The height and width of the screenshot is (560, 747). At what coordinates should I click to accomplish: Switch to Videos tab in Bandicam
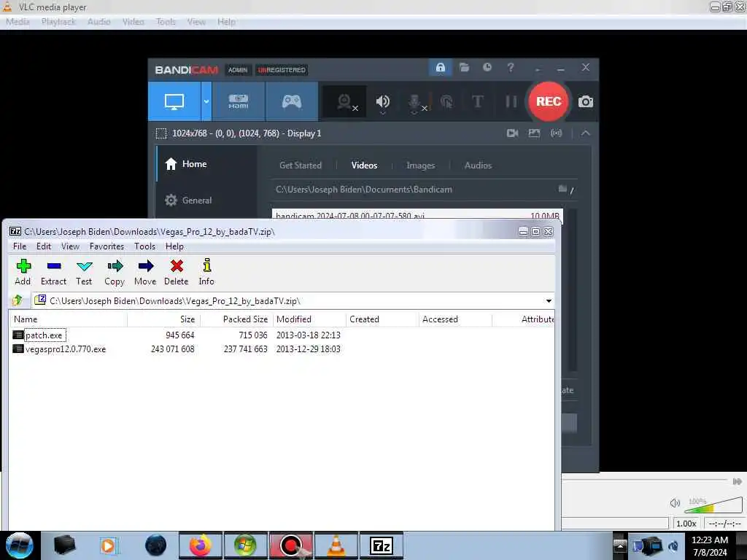pos(365,166)
